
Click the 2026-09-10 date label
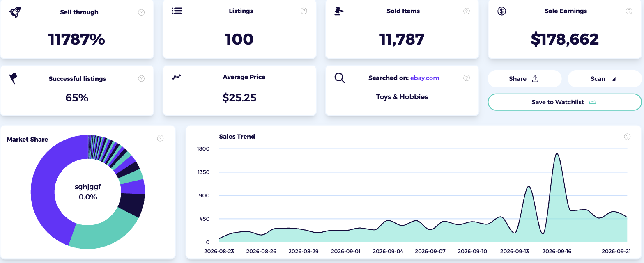(x=472, y=251)
